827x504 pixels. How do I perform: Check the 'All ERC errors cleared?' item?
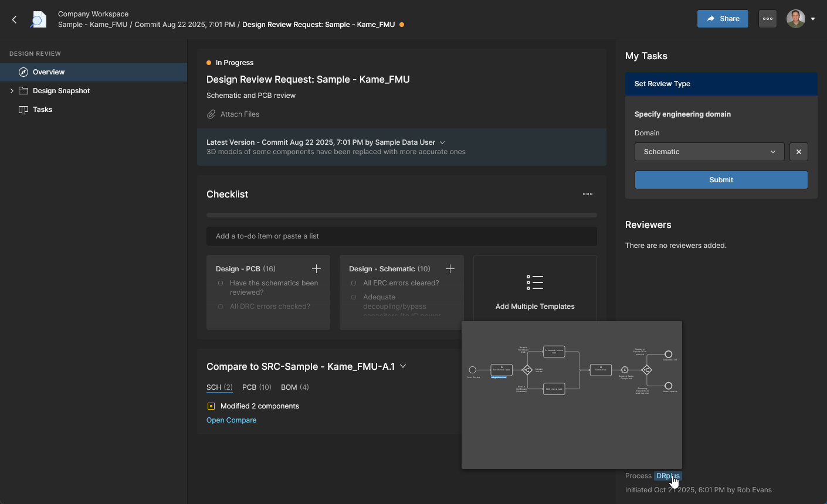coord(354,283)
